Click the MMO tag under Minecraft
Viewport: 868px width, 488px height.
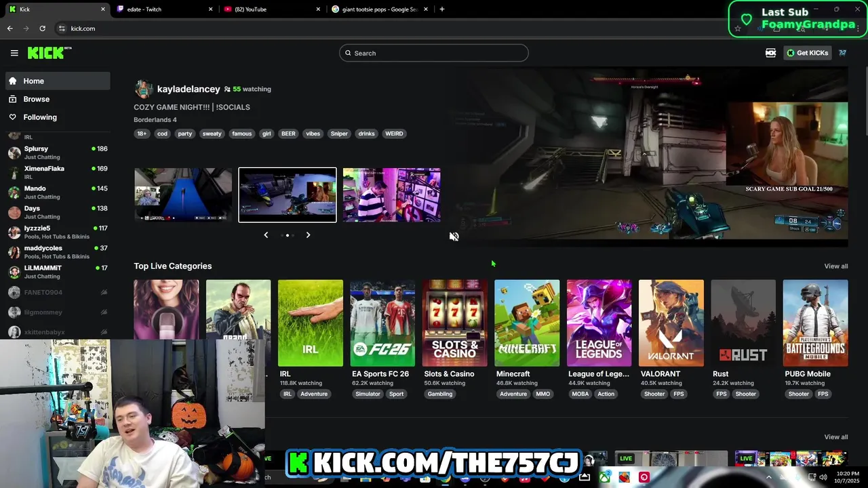point(543,394)
